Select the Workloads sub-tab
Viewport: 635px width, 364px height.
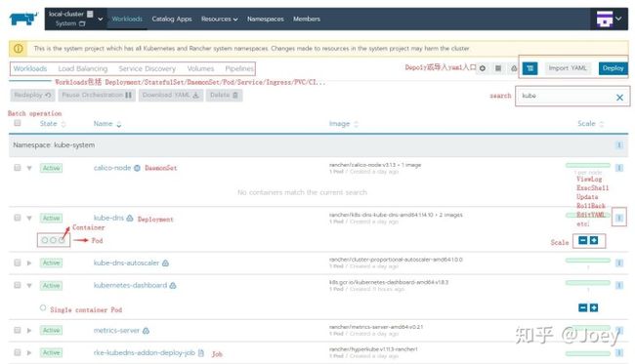click(30, 68)
